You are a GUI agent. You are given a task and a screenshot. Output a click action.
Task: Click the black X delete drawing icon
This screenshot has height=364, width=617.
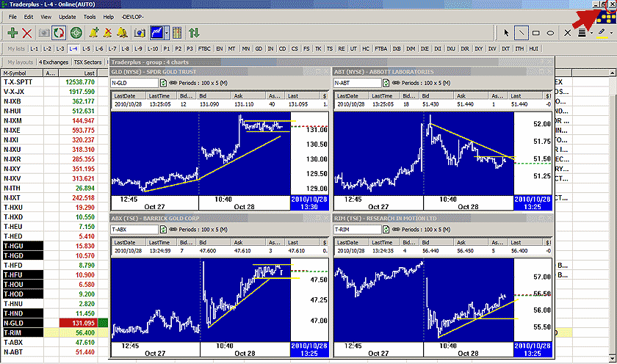coord(567,33)
